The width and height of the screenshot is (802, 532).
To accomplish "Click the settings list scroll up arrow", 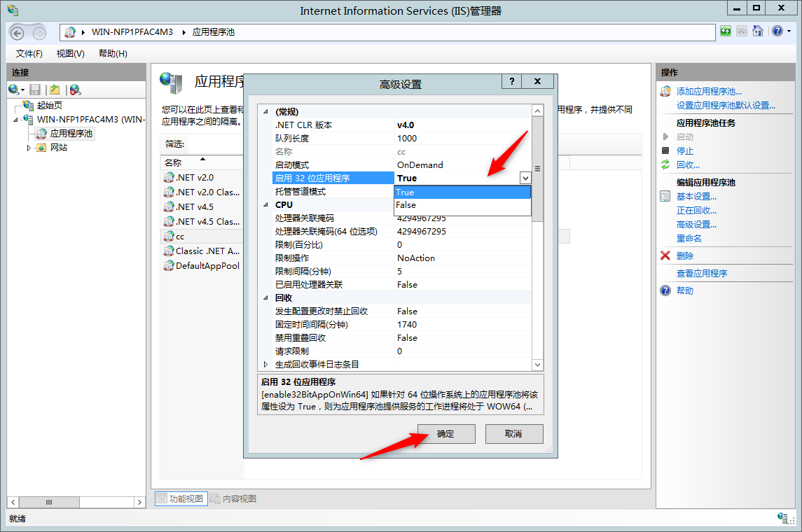I will coord(537,111).
